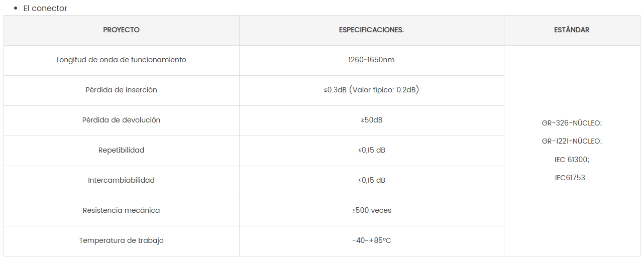The width and height of the screenshot is (644, 262).
Task: Click the PROYECTO column header
Action: coord(122,30)
